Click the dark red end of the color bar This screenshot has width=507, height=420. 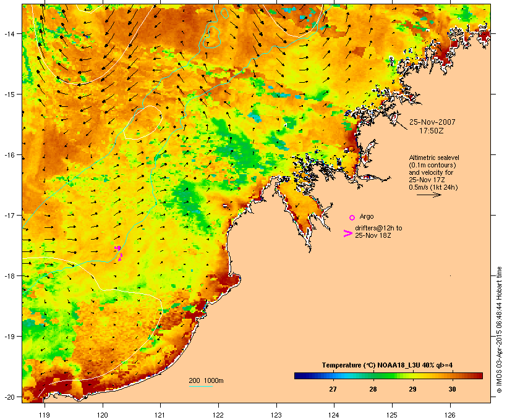[x=480, y=376]
